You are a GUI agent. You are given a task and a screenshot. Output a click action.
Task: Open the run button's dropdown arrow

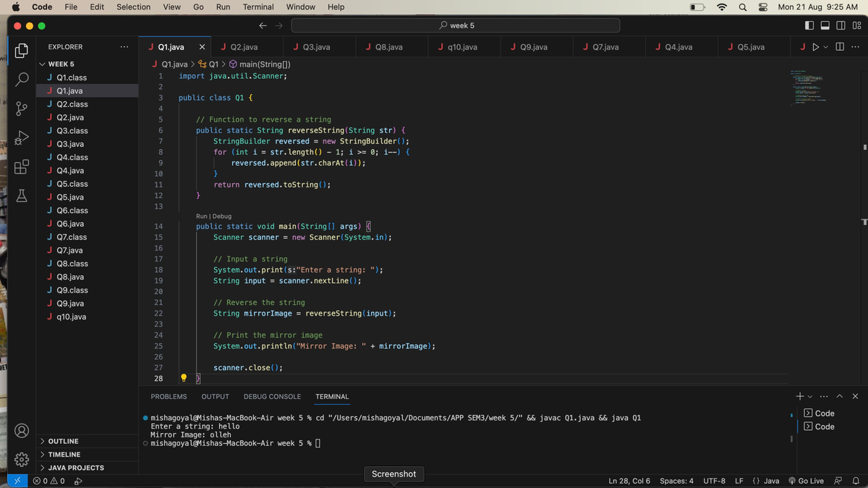pyautogui.click(x=826, y=46)
